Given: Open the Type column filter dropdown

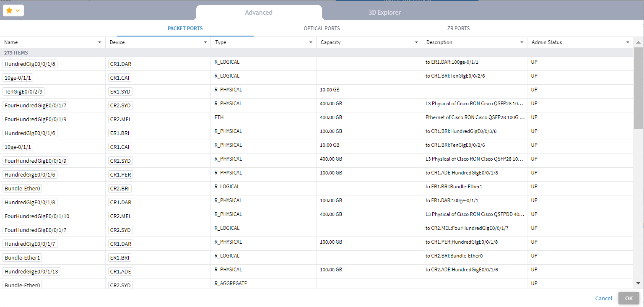Looking at the screenshot, I should point(311,42).
